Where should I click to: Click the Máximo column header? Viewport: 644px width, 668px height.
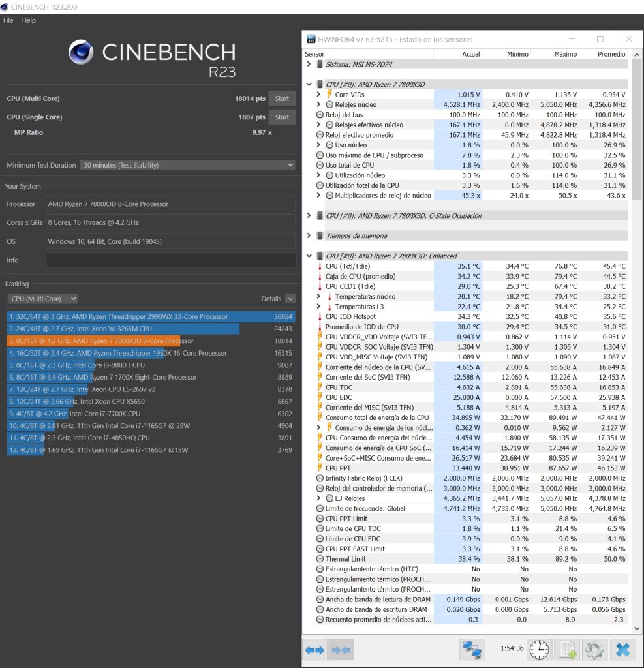[x=555, y=54]
